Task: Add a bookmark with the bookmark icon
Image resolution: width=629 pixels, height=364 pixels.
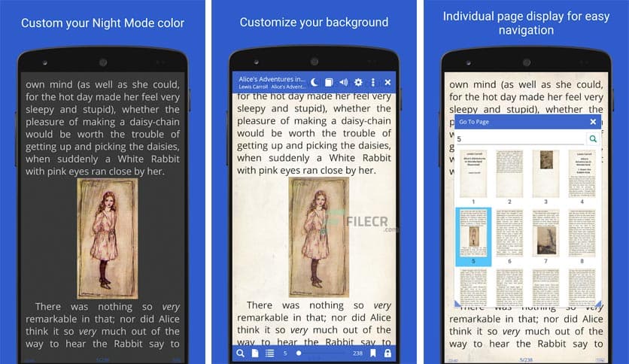Action: coord(373,353)
